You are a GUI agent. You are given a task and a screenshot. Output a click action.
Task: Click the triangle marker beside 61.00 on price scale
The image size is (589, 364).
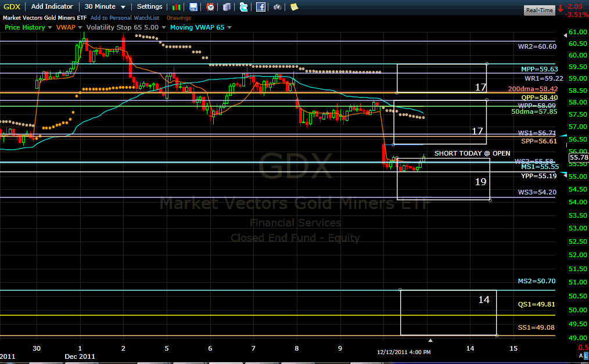click(565, 35)
